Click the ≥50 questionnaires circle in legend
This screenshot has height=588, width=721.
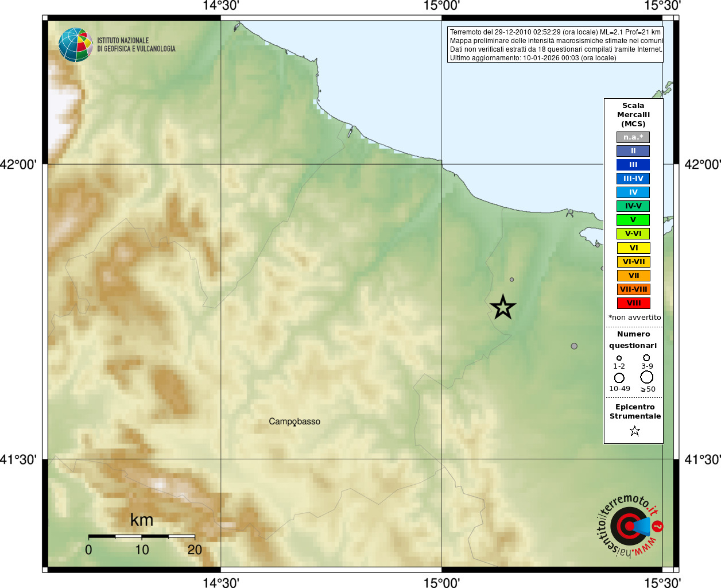[x=647, y=377]
